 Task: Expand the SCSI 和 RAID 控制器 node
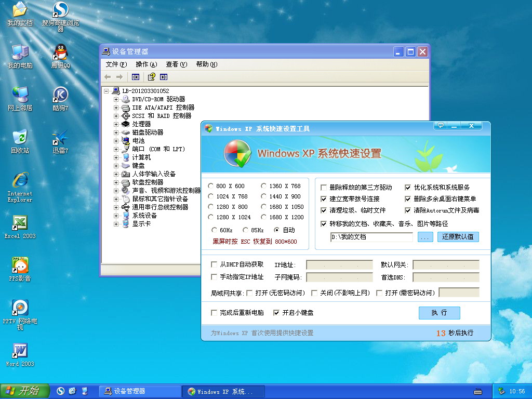click(116, 116)
